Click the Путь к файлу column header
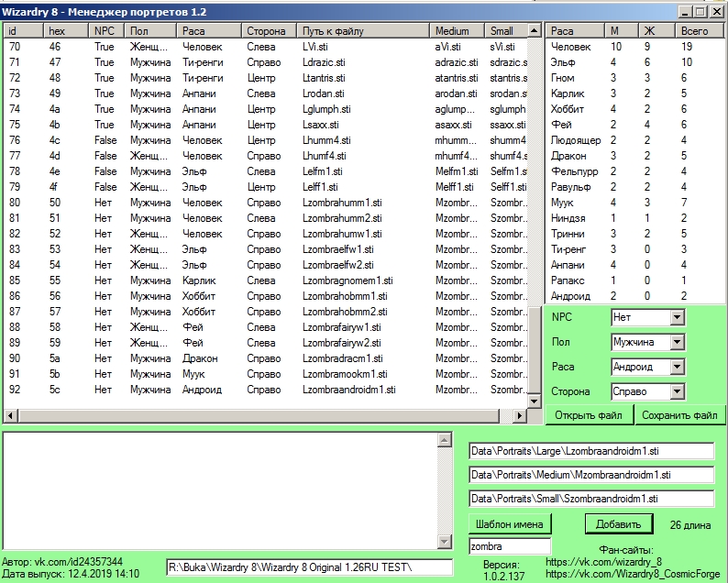 coord(363,31)
